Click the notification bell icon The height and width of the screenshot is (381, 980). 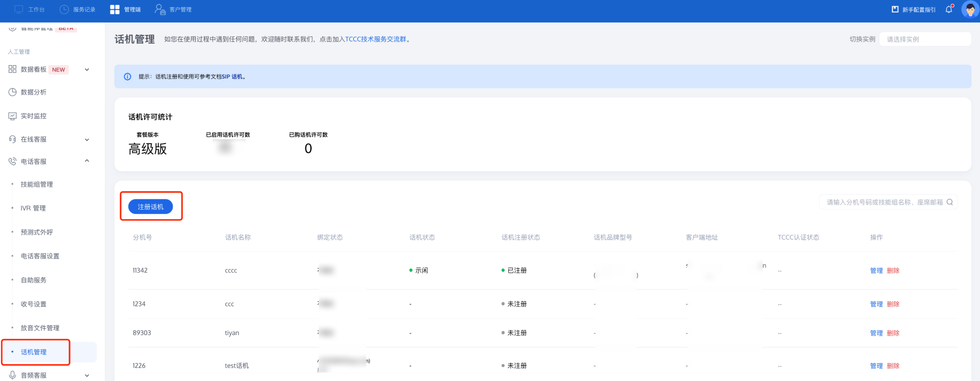tap(948, 10)
